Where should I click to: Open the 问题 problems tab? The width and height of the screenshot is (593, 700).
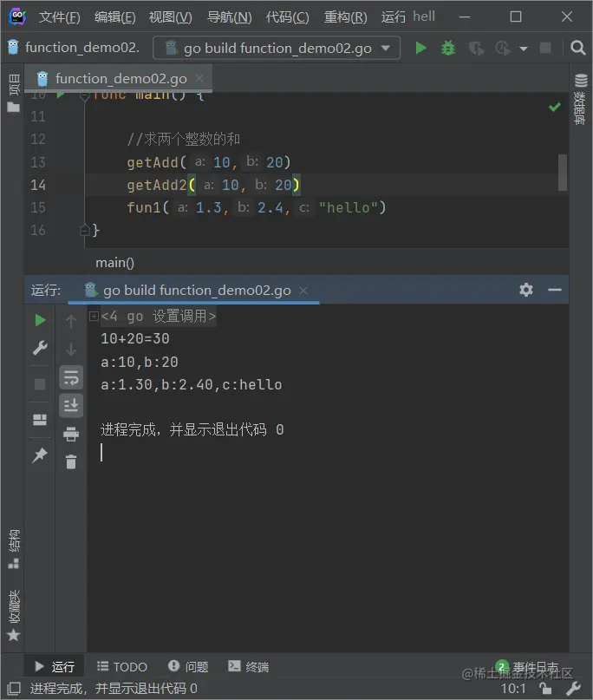click(188, 666)
